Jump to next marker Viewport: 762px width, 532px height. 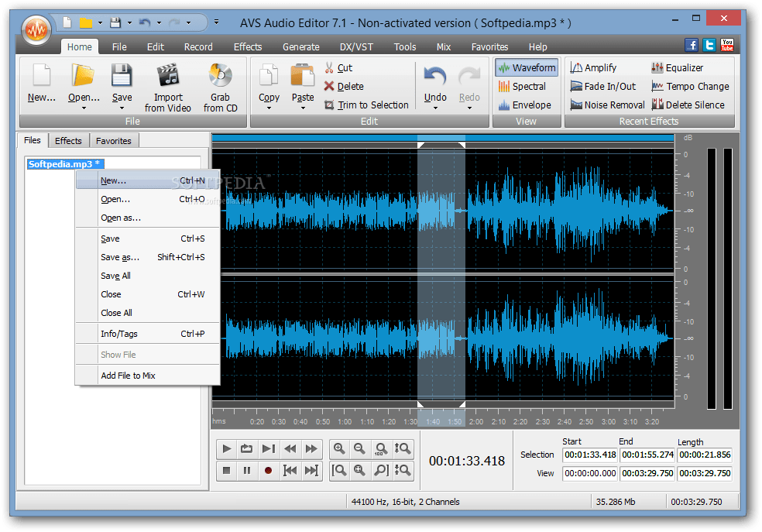coord(311,470)
